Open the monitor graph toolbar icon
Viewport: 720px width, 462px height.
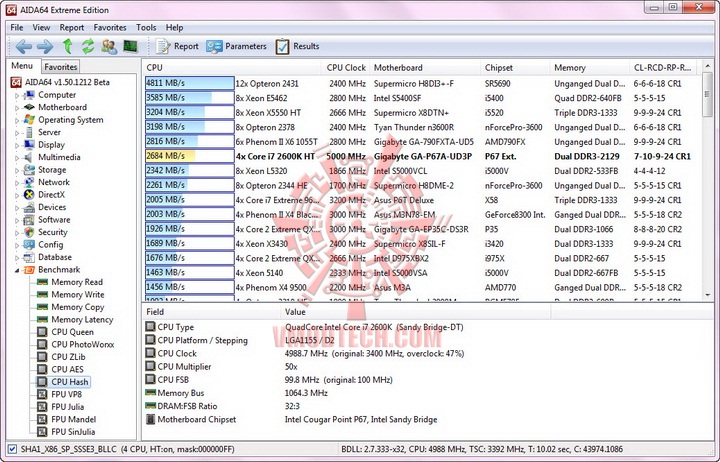131,46
